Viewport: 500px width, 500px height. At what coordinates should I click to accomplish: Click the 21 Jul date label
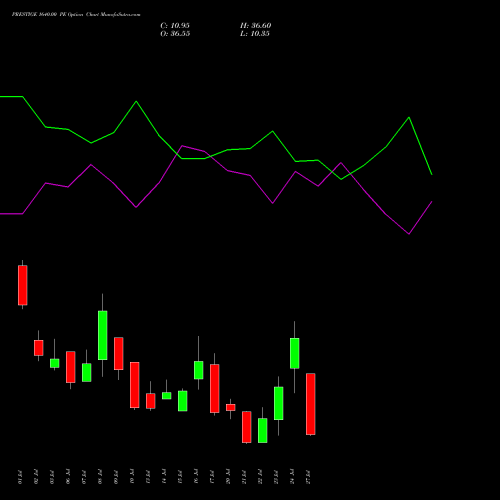(244, 477)
